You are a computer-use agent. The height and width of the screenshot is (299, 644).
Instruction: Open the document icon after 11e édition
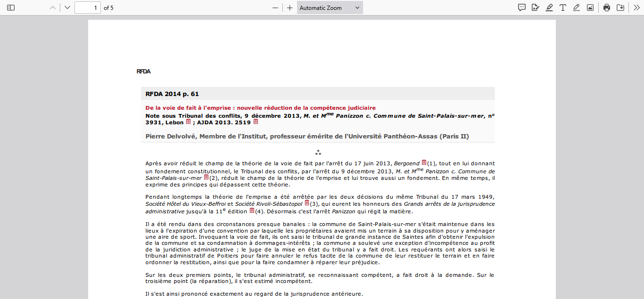[x=252, y=210]
